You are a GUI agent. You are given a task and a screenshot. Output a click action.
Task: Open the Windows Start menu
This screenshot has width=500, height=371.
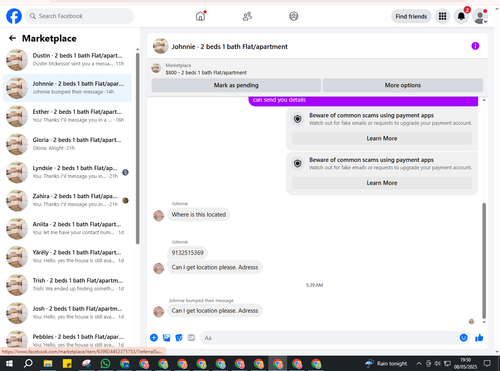point(9,363)
